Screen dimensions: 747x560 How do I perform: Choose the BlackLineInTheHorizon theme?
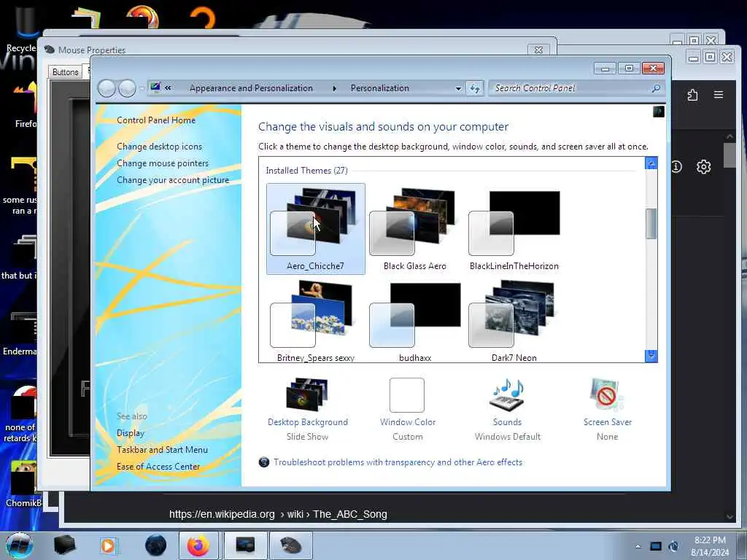(x=514, y=228)
